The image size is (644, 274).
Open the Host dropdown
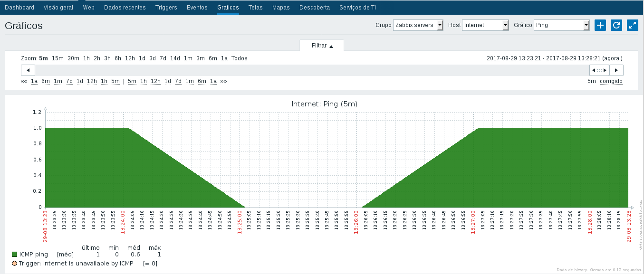485,25
